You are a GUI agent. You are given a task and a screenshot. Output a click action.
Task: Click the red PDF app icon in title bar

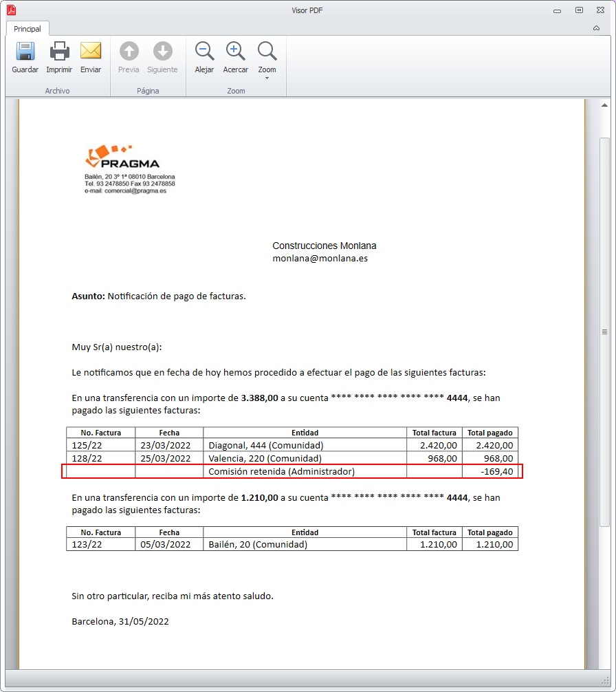12,10
